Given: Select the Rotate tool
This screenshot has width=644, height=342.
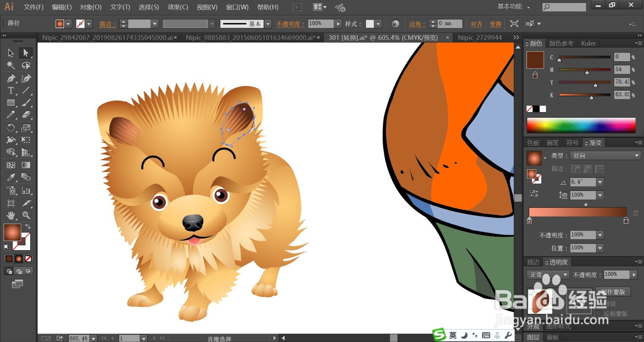Looking at the screenshot, I should tap(11, 128).
